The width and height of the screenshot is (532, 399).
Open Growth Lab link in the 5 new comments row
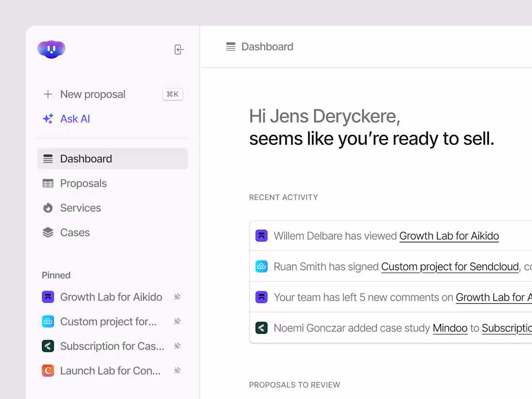tap(494, 297)
